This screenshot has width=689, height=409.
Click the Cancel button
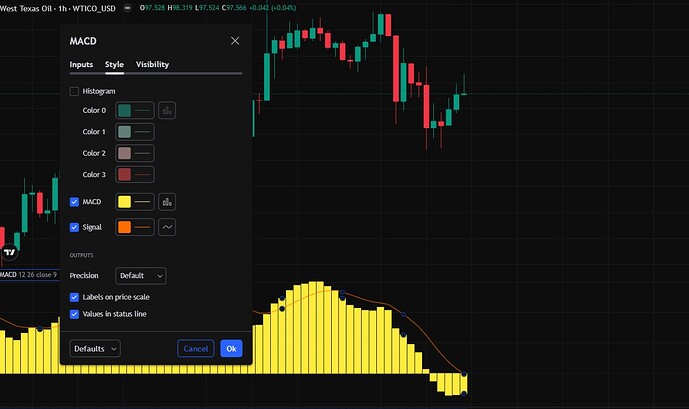(196, 349)
